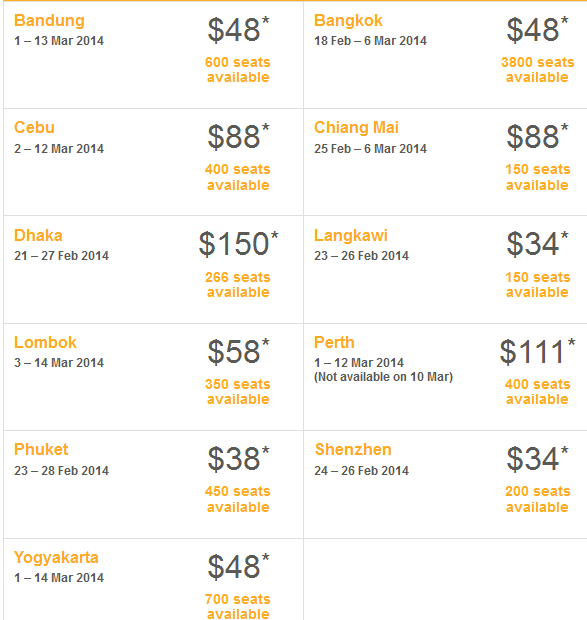The height and width of the screenshot is (620, 587).
Task: Click the 3800 seats available text
Action: [538, 70]
